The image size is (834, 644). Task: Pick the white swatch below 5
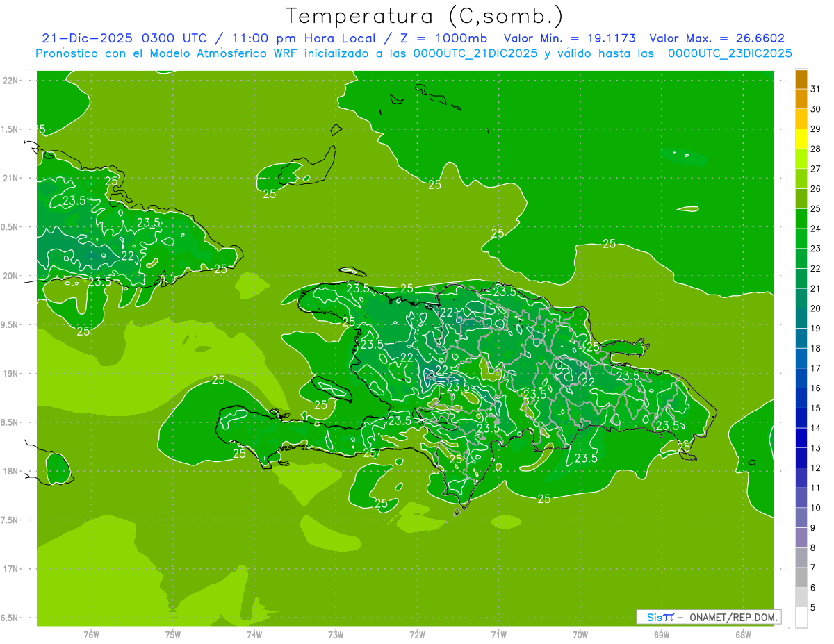point(801,617)
